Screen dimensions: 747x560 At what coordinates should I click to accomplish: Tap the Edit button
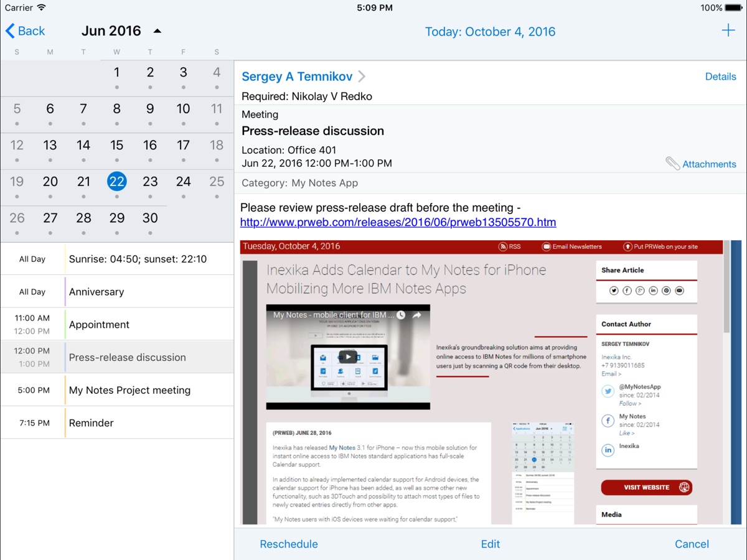click(490, 544)
